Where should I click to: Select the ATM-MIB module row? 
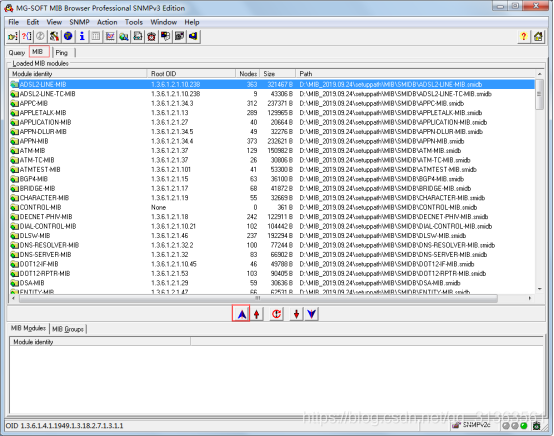(x=272, y=151)
